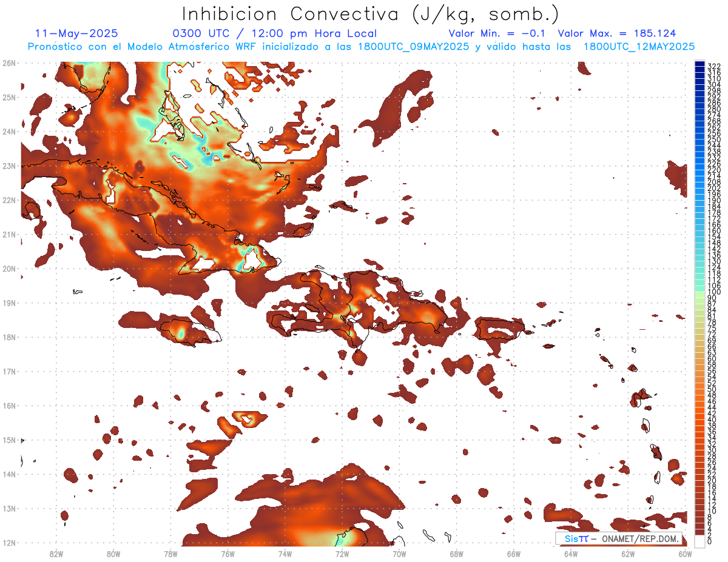Viewport: 728px width, 562px height.
Task: Click the "Valor Max. = 185.124" readout
Action: click(617, 33)
